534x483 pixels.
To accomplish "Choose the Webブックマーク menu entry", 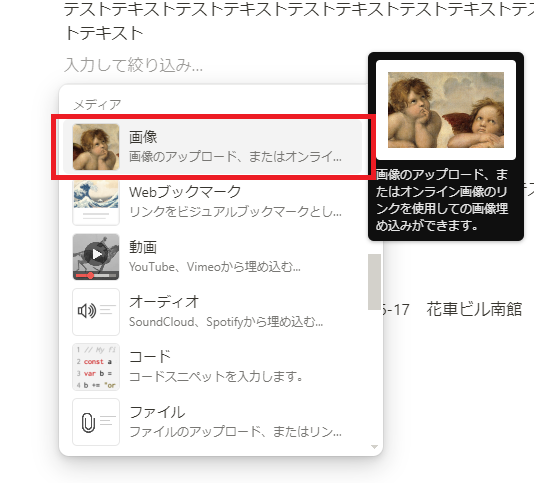I will (x=213, y=202).
